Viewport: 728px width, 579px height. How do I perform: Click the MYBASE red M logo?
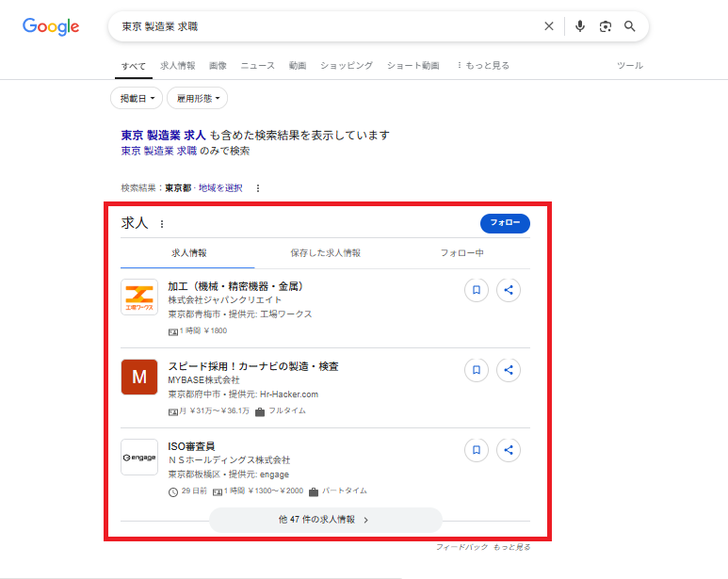click(139, 377)
